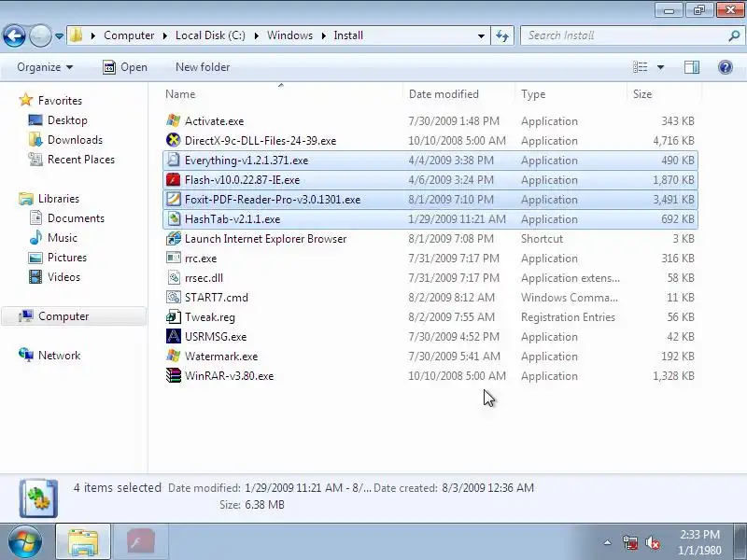The image size is (747, 560).
Task: Go back using the Back arrow button
Action: point(14,35)
